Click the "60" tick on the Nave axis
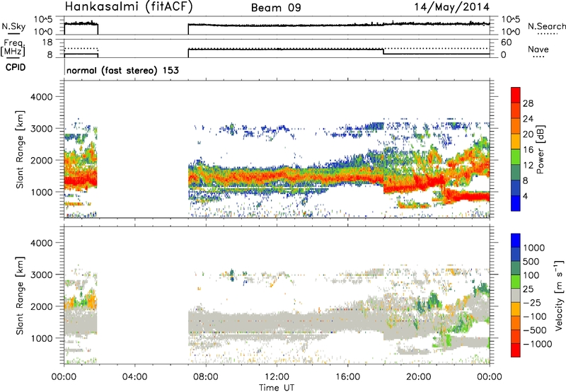566x392 pixels. pos(507,42)
